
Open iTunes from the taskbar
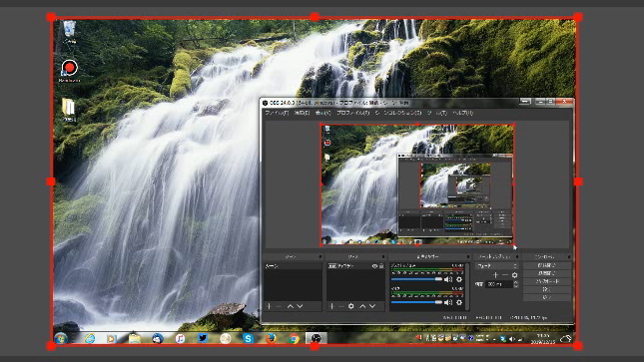(180, 339)
